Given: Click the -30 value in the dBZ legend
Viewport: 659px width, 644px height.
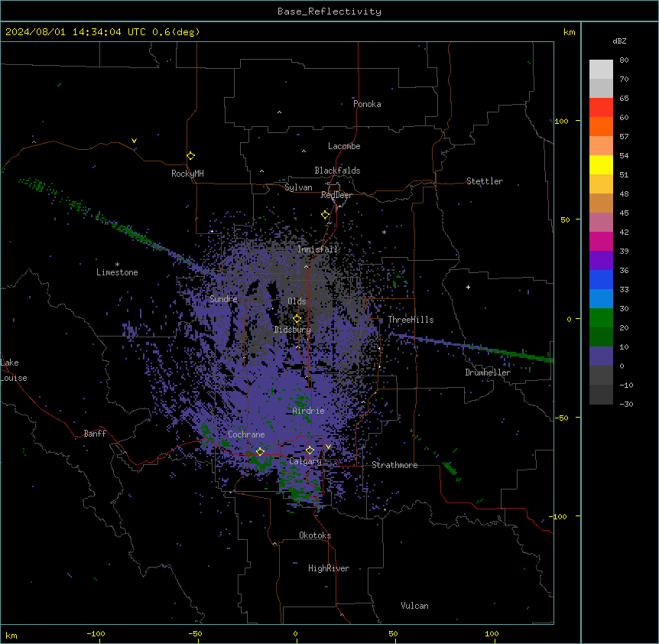Looking at the screenshot, I should 626,404.
